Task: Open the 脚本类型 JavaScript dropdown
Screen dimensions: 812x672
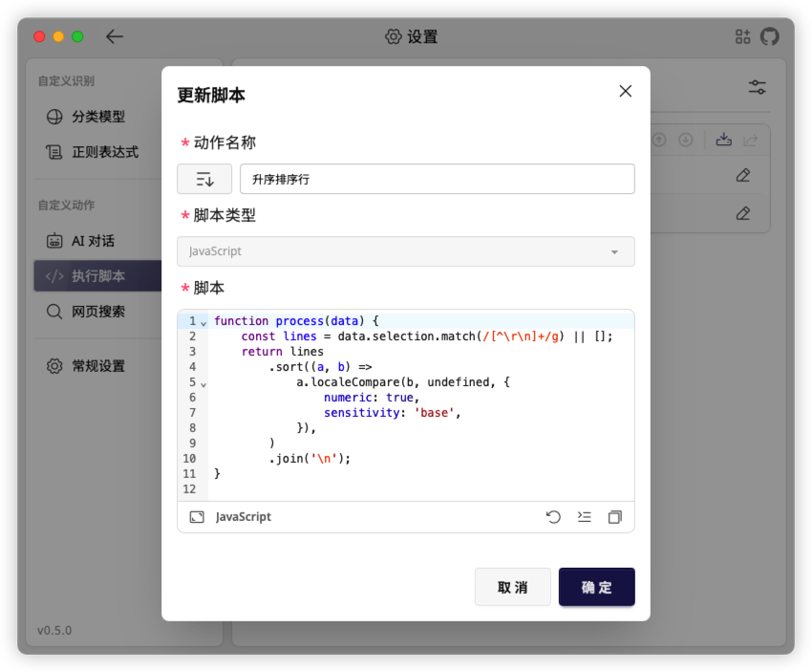Action: (405, 251)
